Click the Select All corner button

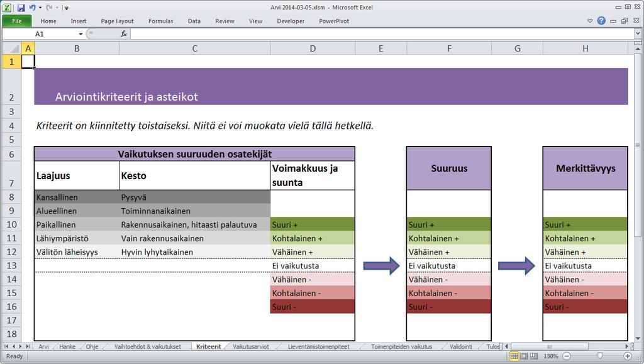12,48
